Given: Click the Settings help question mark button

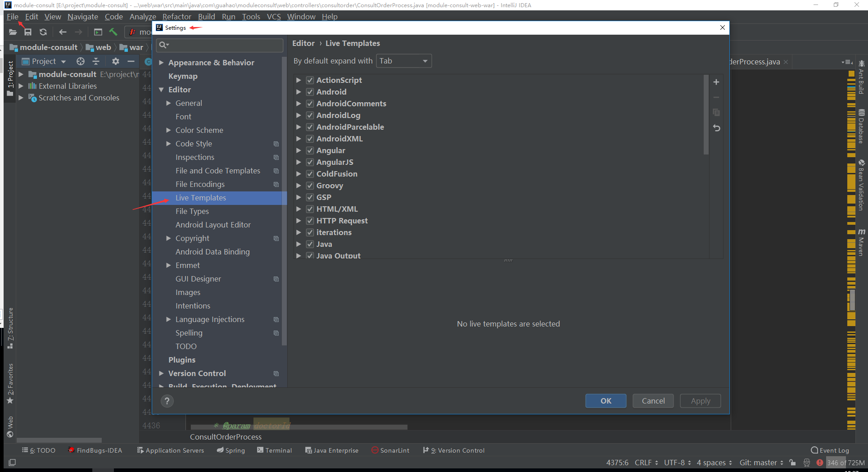Looking at the screenshot, I should tap(167, 401).
